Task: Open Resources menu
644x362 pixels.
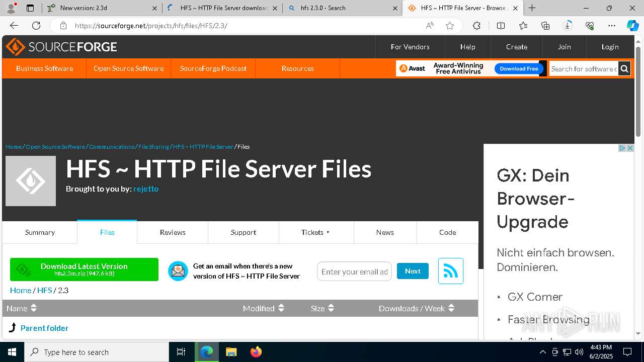Action: coord(298,68)
